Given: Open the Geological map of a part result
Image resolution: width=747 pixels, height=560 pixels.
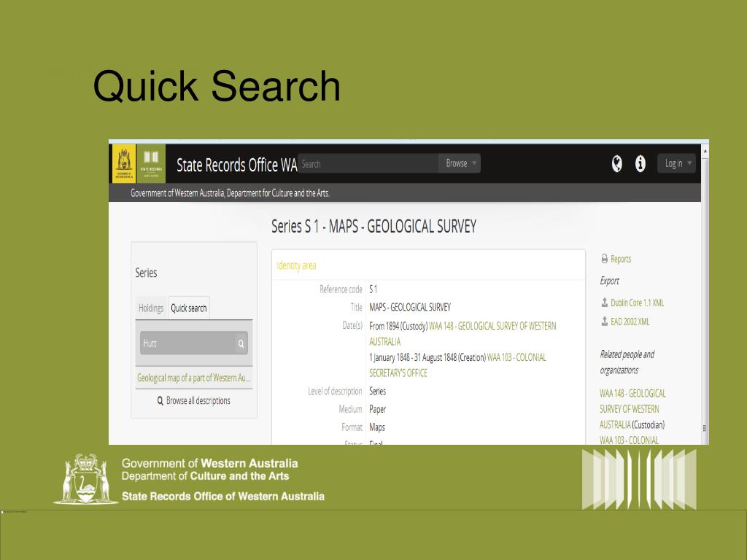Looking at the screenshot, I should pyautogui.click(x=193, y=378).
